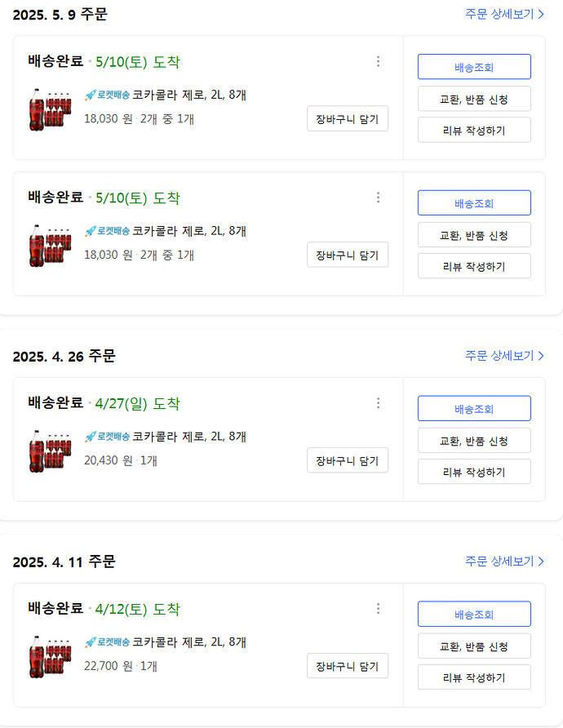Screen dimensions: 563x728
Task: Open the 코카콜라 제로 product link in the 4. 26 order
Action: (x=189, y=437)
